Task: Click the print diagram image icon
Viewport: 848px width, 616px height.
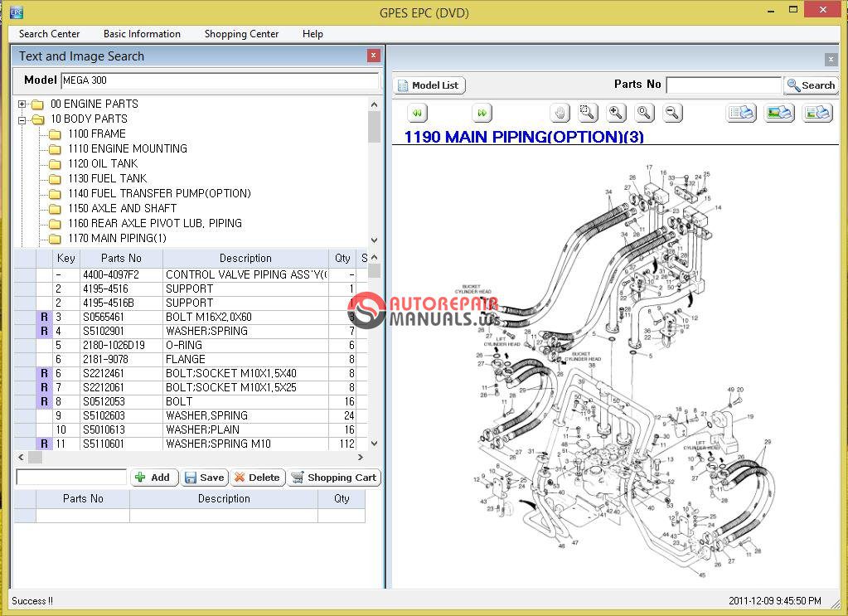Action: (779, 113)
